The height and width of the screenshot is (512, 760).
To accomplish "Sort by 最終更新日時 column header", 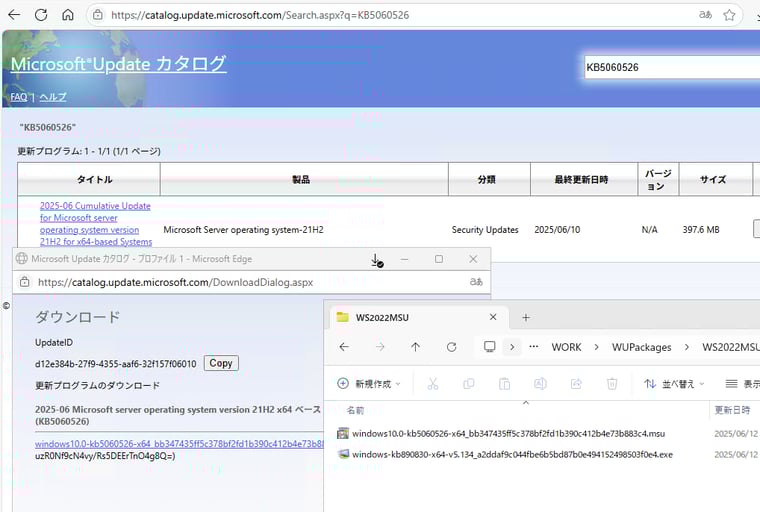I will (x=584, y=179).
